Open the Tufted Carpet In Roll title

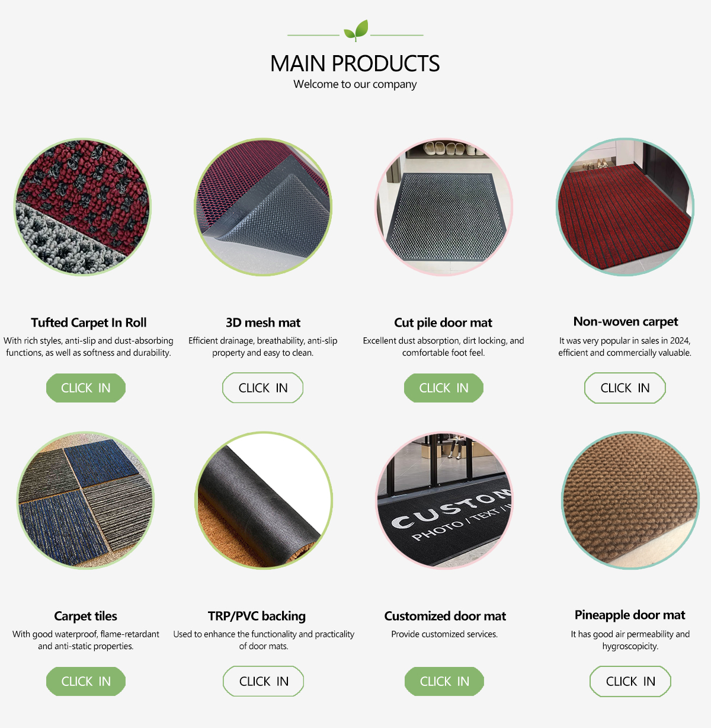pyautogui.click(x=89, y=323)
